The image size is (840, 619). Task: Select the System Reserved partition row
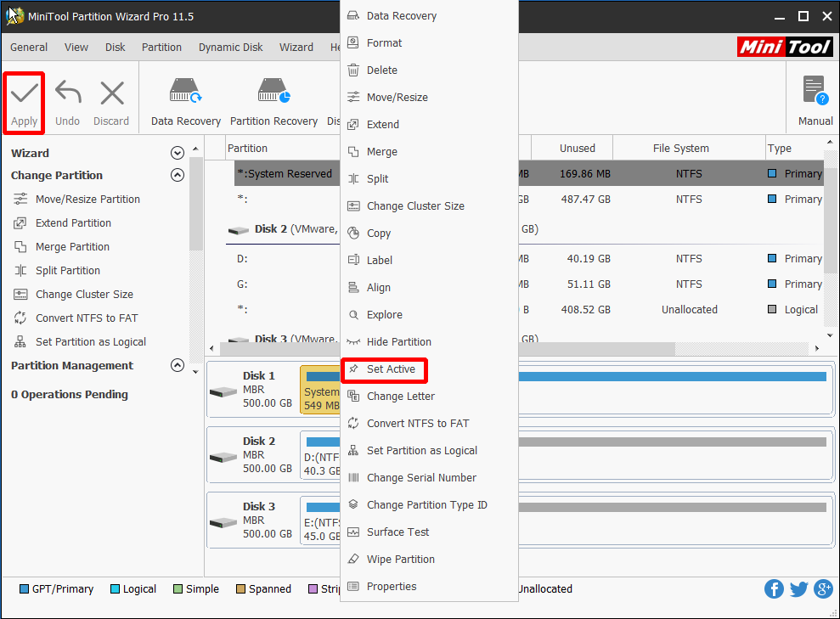529,173
